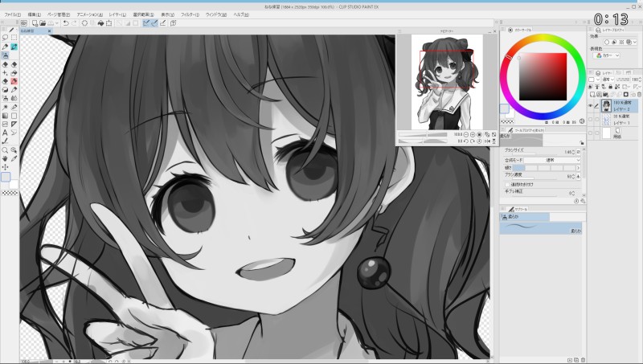Select the red highlighted tool icon
The height and width of the screenshot is (364, 643).
pyautogui.click(x=14, y=81)
